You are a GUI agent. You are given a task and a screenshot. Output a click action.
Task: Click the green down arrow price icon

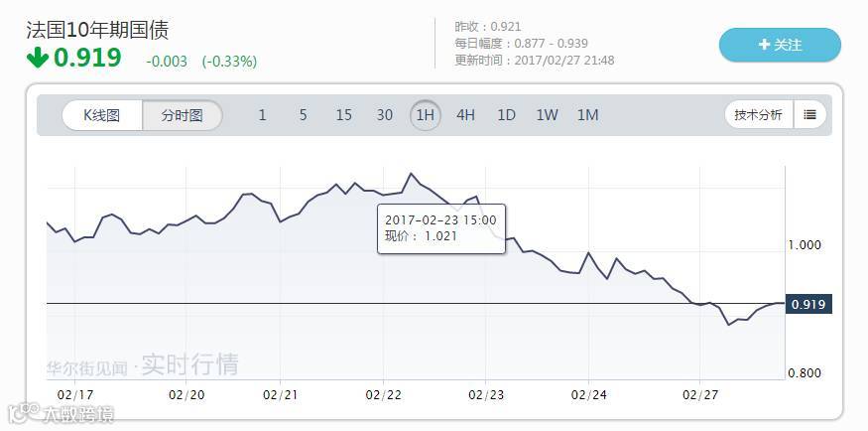pos(37,59)
